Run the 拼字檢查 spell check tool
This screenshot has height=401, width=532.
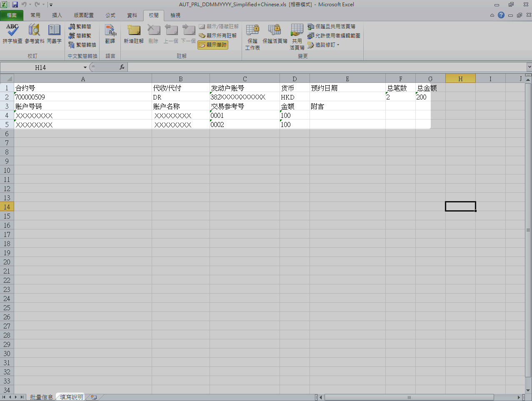click(12, 33)
